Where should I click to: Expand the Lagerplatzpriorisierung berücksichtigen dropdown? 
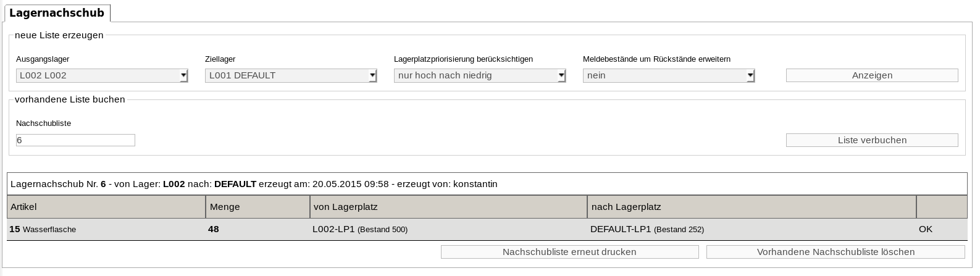click(x=480, y=75)
